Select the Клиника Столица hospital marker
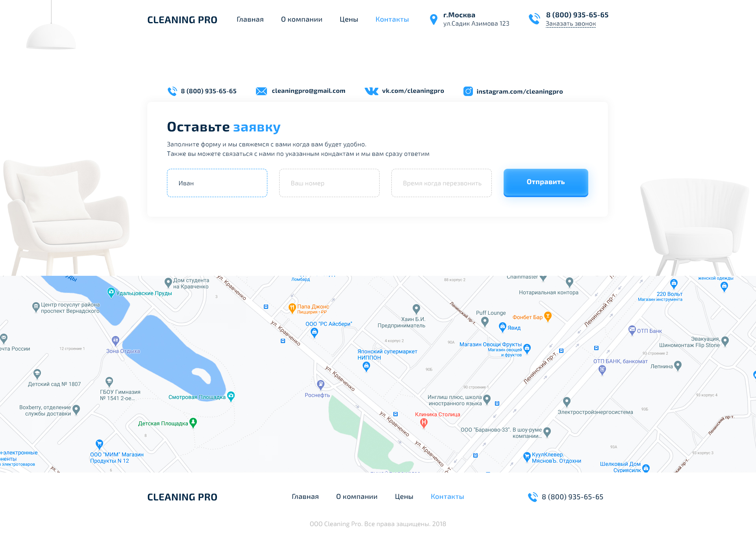 click(x=424, y=423)
